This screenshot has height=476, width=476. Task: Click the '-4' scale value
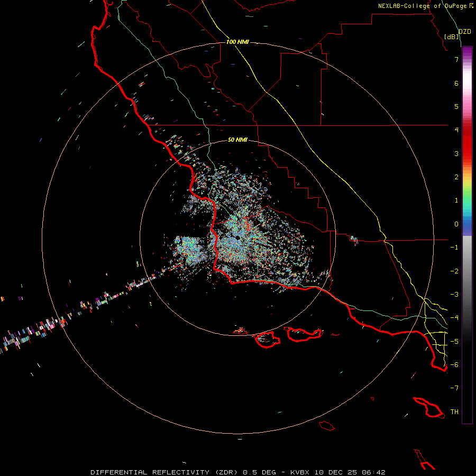point(454,318)
